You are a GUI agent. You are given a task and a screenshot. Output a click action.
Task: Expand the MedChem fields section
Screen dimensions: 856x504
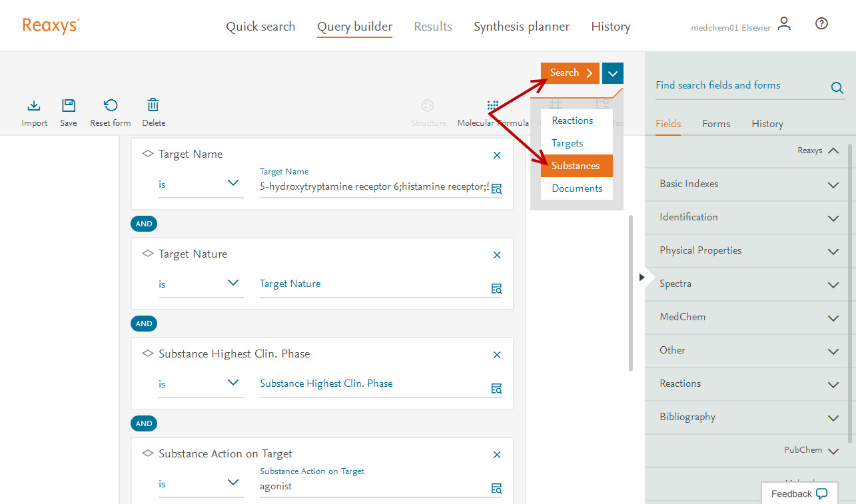[x=833, y=318]
